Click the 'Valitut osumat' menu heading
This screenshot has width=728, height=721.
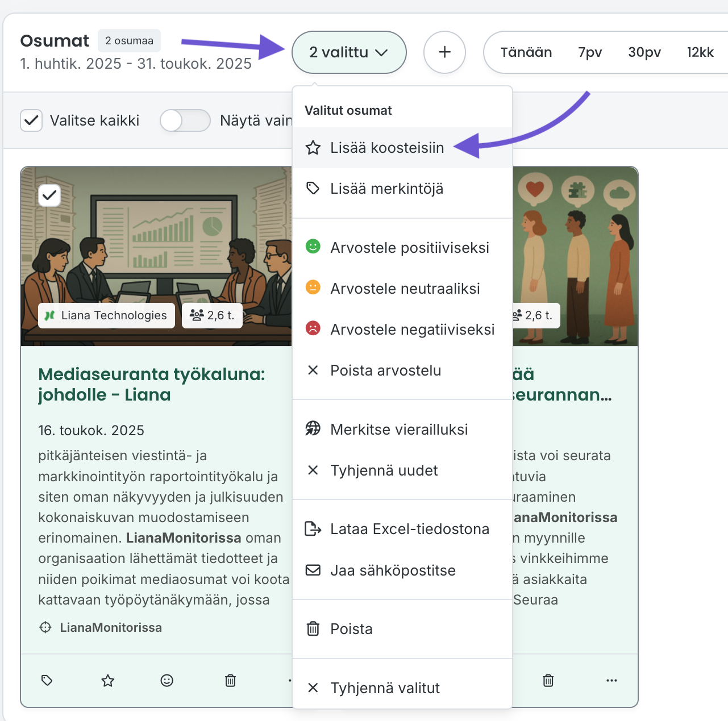(348, 110)
